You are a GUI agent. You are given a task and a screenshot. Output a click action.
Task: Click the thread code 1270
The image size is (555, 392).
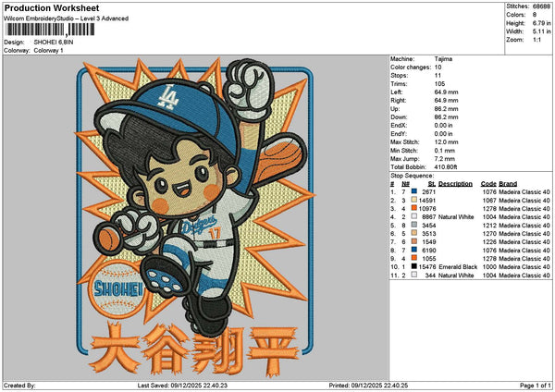[489, 234]
